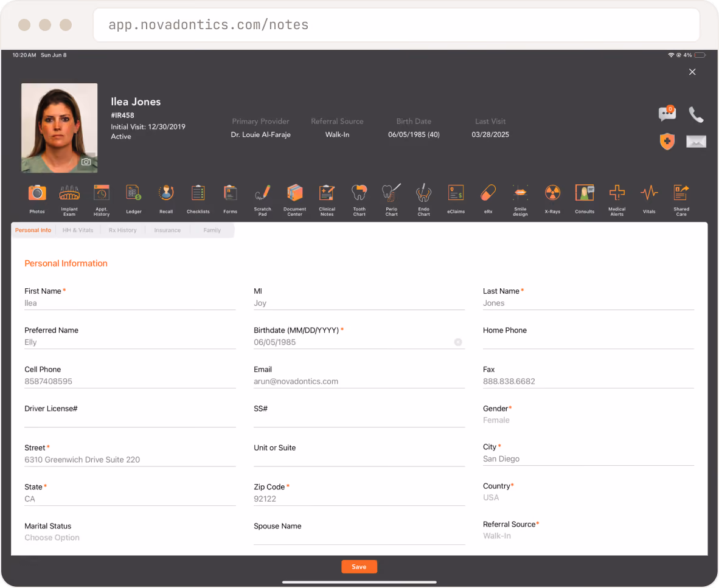This screenshot has width=719, height=588.
Task: Open the Recall icon
Action: pyautogui.click(x=166, y=193)
